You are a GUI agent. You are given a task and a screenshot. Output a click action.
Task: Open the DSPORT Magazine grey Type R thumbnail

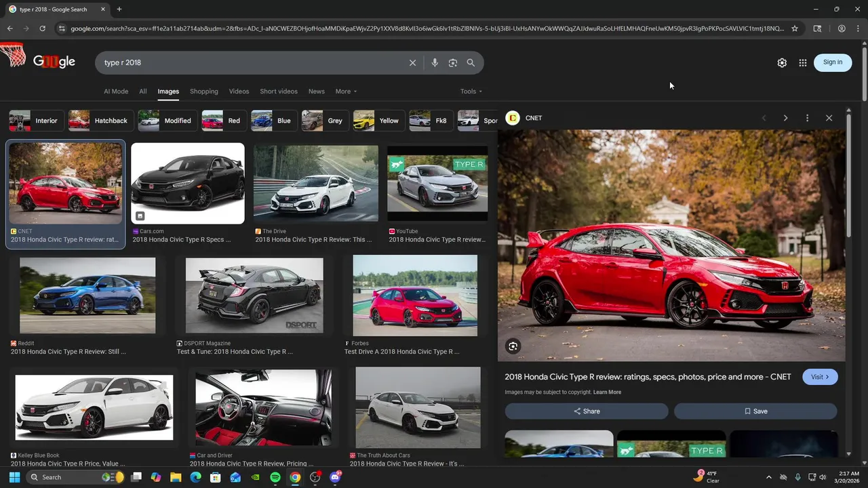254,296
